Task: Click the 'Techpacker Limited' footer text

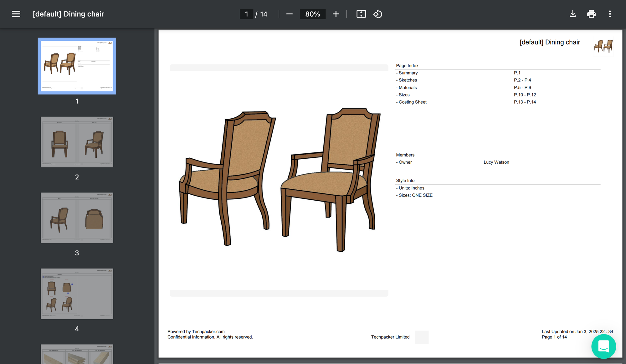Action: tap(390, 337)
